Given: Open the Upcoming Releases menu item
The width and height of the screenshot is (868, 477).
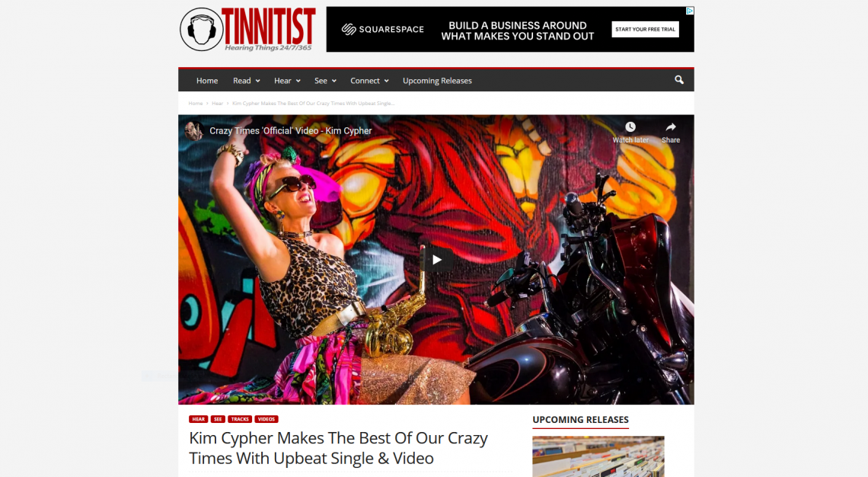Looking at the screenshot, I should tap(437, 81).
